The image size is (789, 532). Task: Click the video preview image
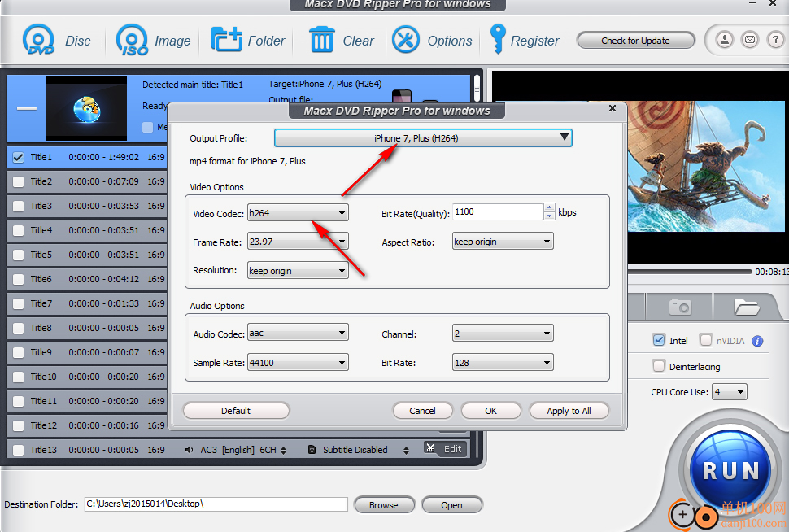tap(707, 166)
